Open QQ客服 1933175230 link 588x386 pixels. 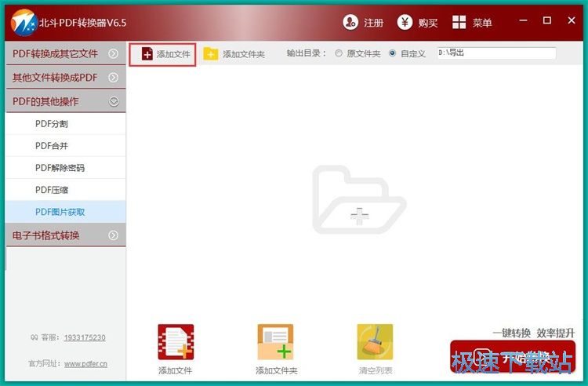point(85,337)
